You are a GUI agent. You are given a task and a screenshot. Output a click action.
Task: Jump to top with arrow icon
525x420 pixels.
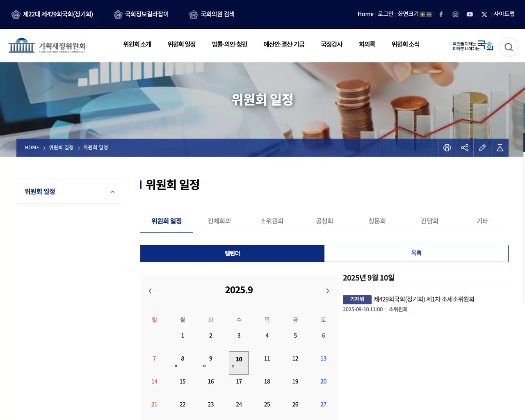(x=500, y=148)
